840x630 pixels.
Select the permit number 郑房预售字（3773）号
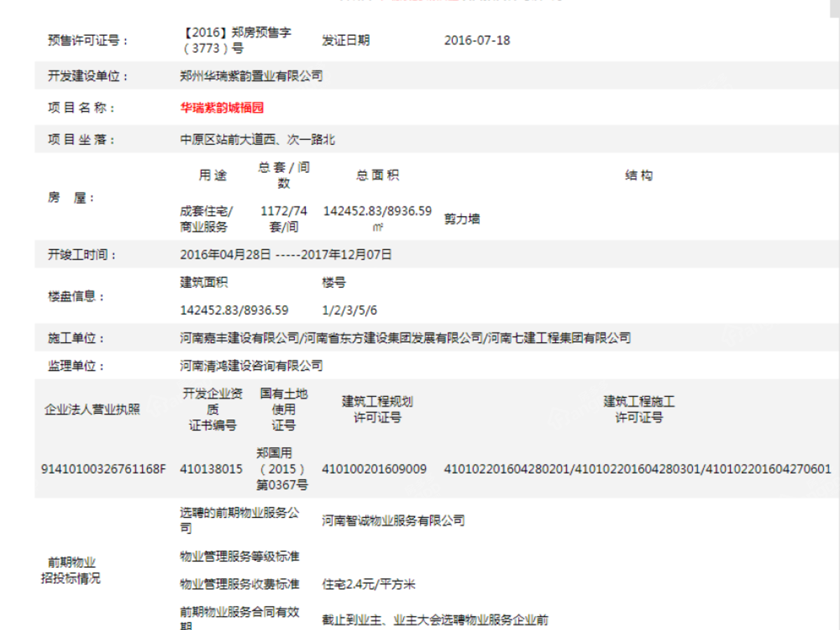(x=236, y=40)
